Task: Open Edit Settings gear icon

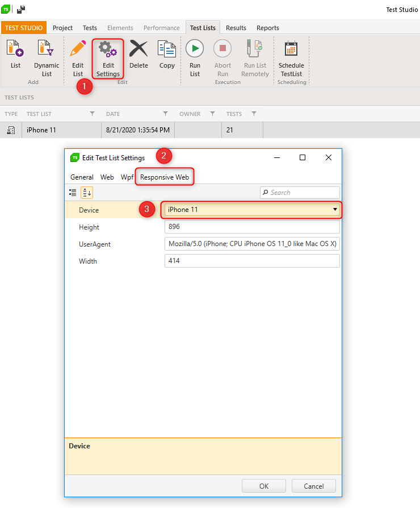Action: coord(108,59)
